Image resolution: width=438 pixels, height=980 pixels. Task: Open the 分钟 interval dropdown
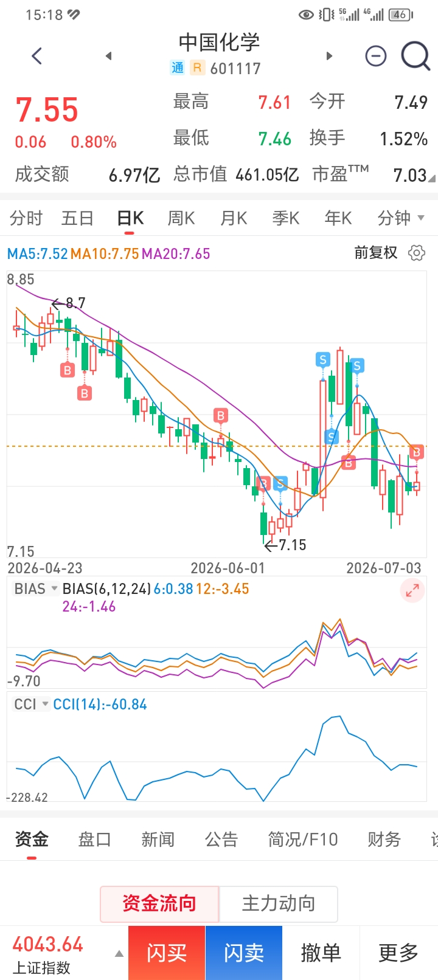point(400,218)
